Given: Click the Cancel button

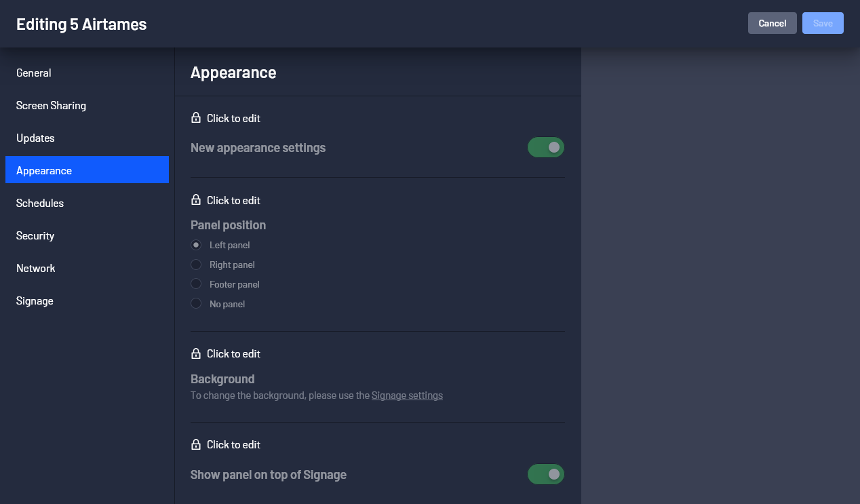Looking at the screenshot, I should [x=773, y=23].
